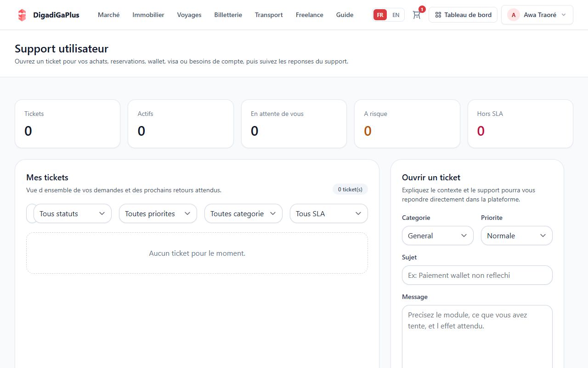Open the Toutes priorites filter dropdown
The image size is (588, 368).
158,213
